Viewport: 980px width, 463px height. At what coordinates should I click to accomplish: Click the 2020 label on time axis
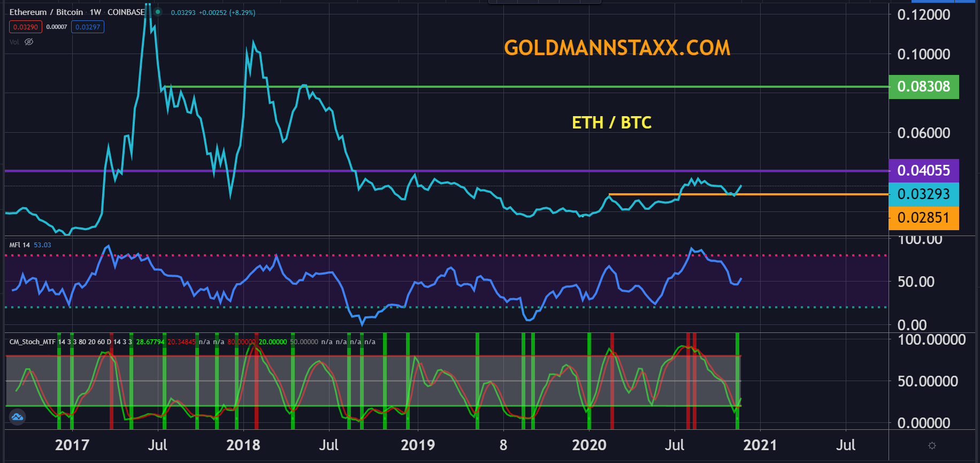(589, 445)
